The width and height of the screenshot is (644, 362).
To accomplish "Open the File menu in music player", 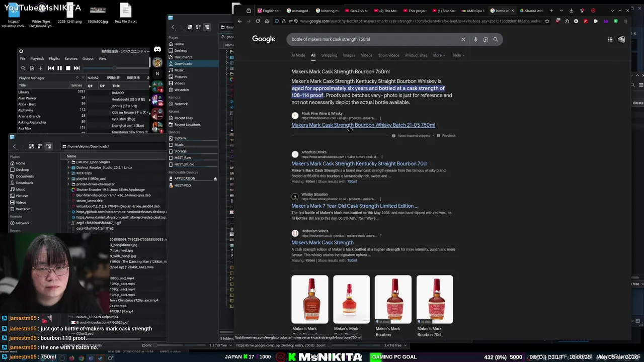I will (x=23, y=58).
